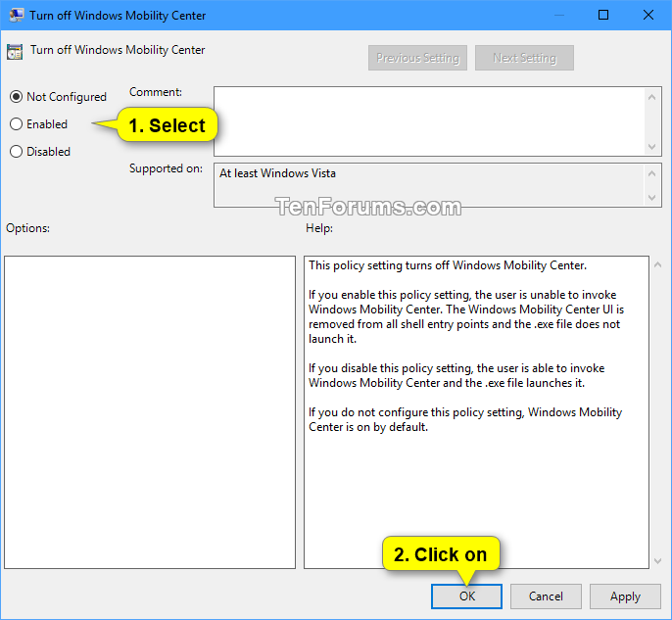Click the 'If you do not configure' paragraph
This screenshot has height=620, width=672.
[x=465, y=419]
